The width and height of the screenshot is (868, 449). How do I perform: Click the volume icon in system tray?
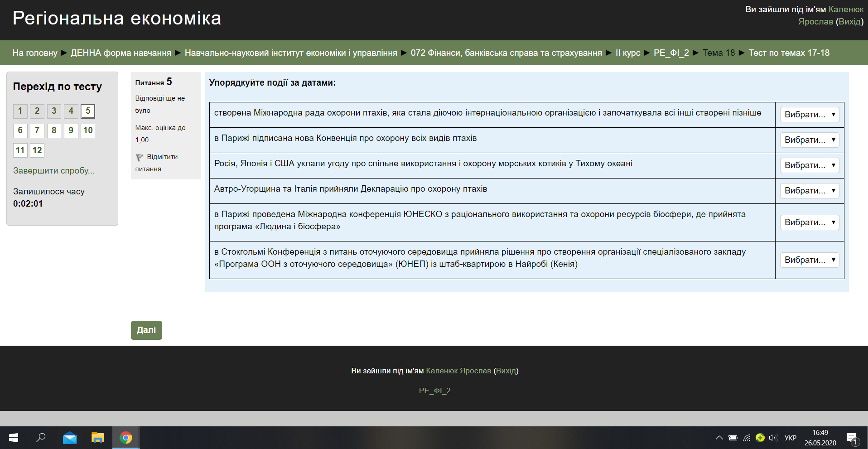pyautogui.click(x=772, y=437)
